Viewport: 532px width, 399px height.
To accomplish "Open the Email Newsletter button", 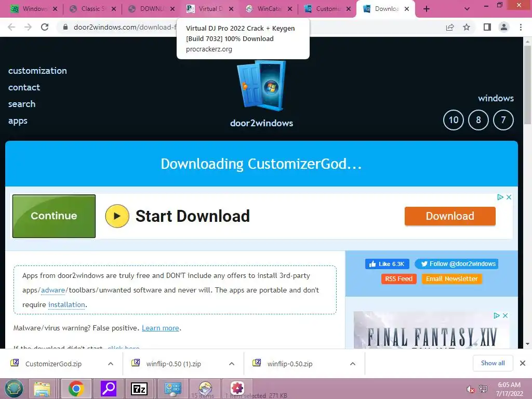I will click(451, 278).
